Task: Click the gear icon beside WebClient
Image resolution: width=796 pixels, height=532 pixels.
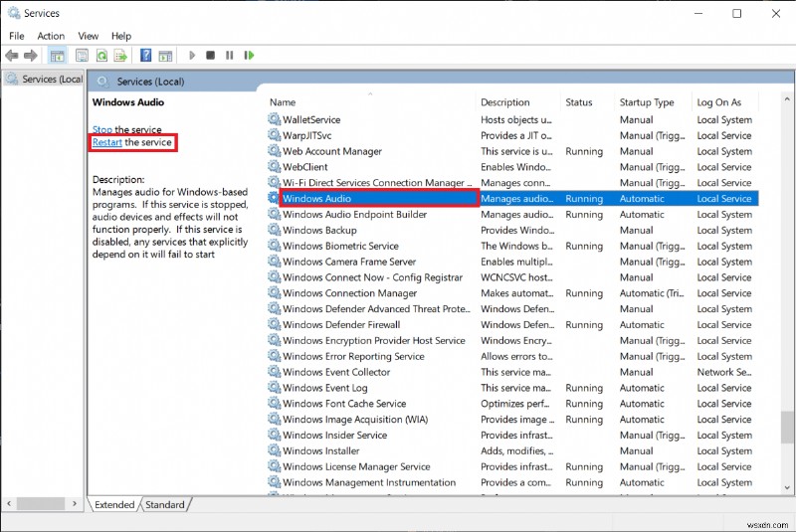Action: tap(275, 166)
